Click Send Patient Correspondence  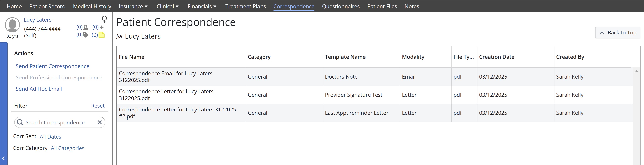[52, 66]
